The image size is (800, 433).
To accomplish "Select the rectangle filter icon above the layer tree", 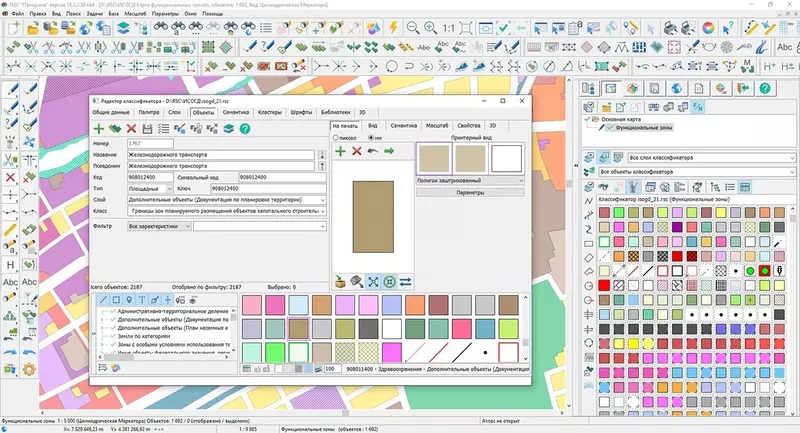I will [x=115, y=299].
